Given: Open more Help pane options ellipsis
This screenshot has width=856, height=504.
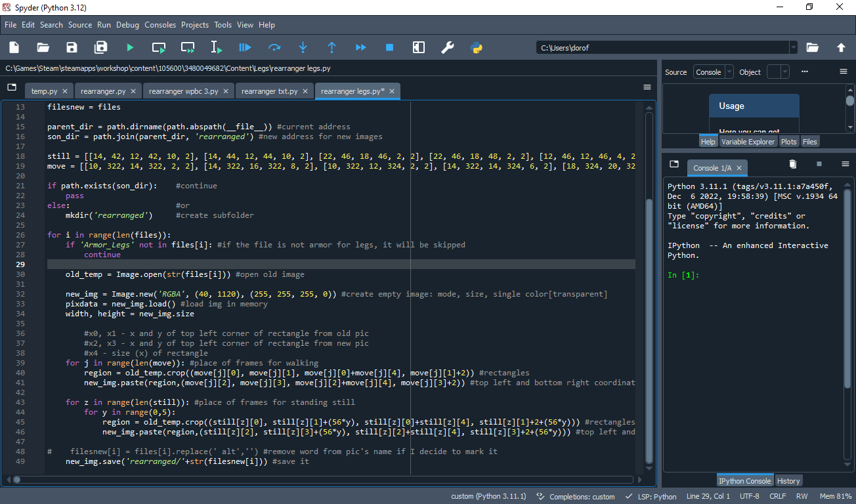Looking at the screenshot, I should 805,72.
